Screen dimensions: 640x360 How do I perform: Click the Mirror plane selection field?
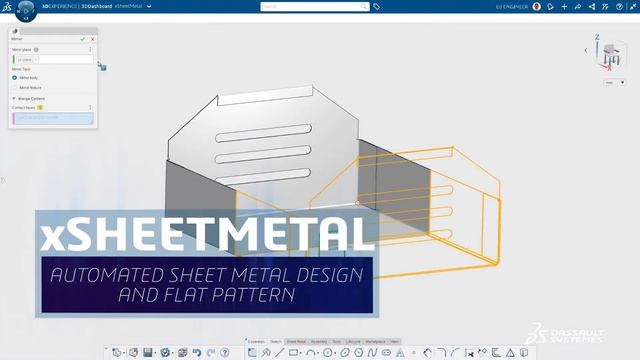[x=53, y=60]
